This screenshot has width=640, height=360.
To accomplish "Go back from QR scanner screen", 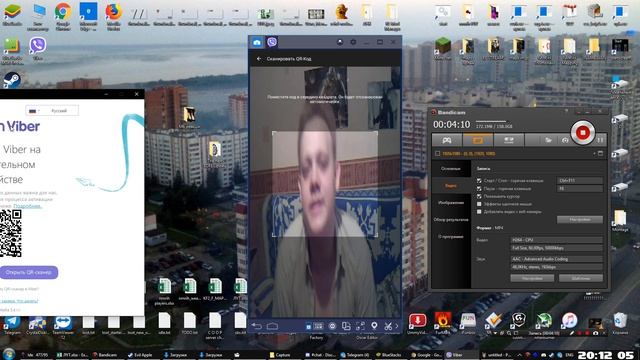I will [x=259, y=59].
